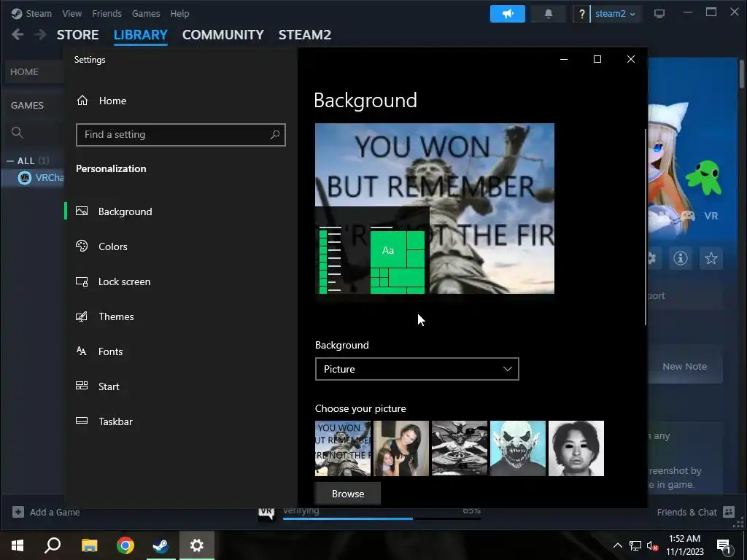Open the Help menu in Steam

(179, 13)
